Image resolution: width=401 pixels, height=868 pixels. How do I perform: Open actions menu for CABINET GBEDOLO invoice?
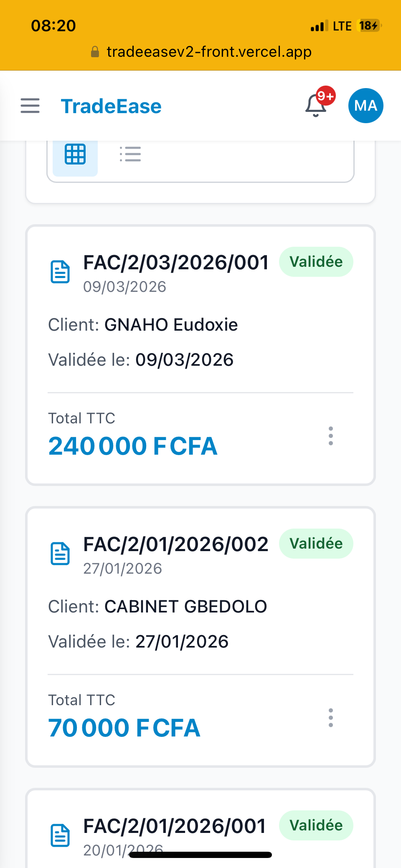coord(331,718)
